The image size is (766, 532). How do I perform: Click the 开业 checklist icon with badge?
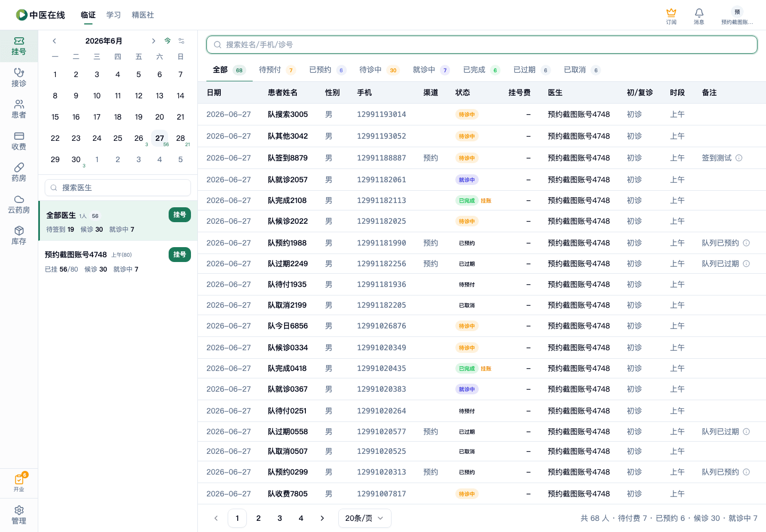tap(19, 483)
